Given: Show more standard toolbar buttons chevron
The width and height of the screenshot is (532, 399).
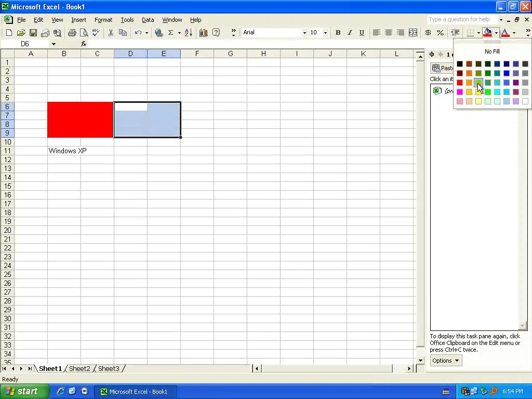Looking at the screenshot, I should coord(233,33).
